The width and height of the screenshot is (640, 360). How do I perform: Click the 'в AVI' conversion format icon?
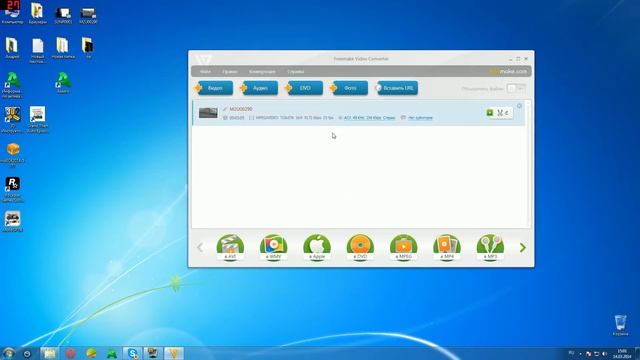click(x=230, y=247)
